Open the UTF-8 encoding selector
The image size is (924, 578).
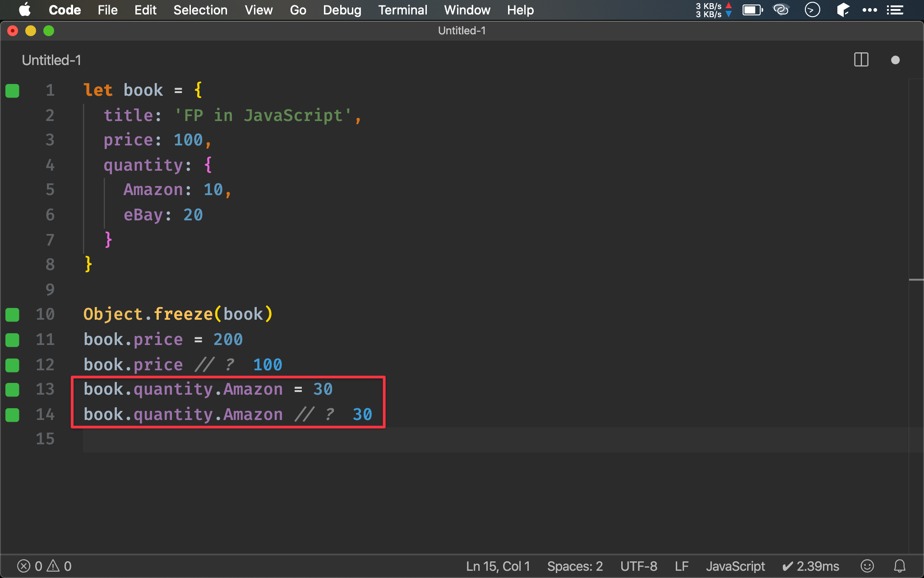tap(638, 566)
